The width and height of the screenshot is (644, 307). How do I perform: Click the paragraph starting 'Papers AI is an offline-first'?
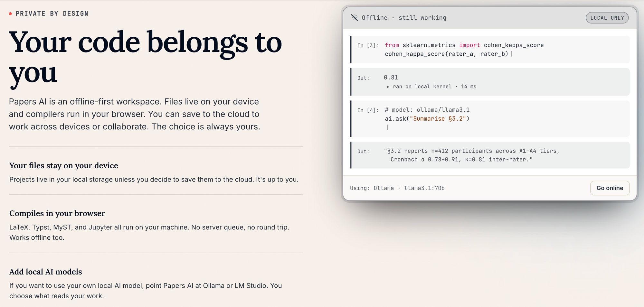tap(135, 114)
